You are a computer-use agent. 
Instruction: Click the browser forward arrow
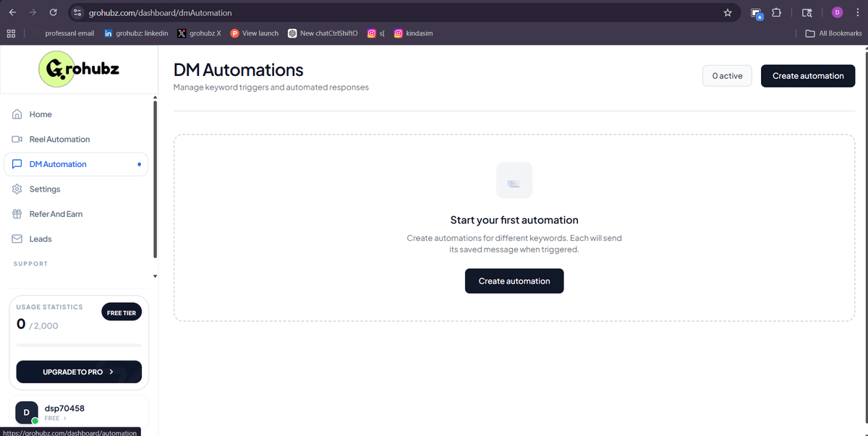pyautogui.click(x=33, y=12)
